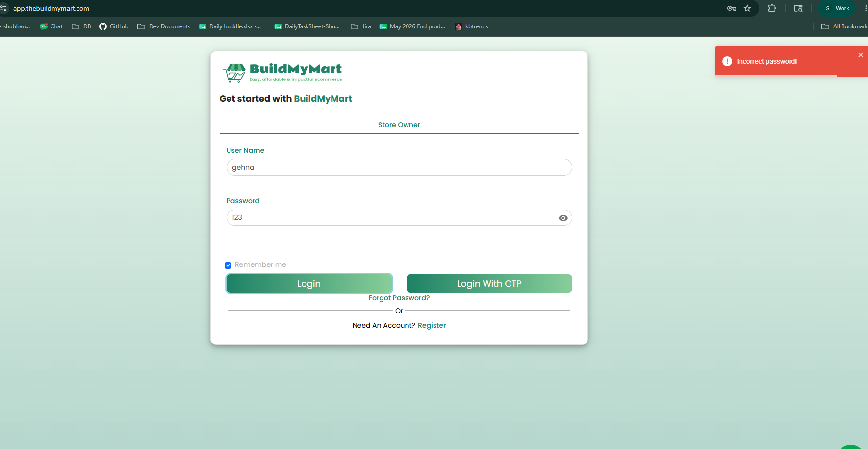Click the BuildMyMart logo
This screenshot has width=868, height=449.
[282, 73]
